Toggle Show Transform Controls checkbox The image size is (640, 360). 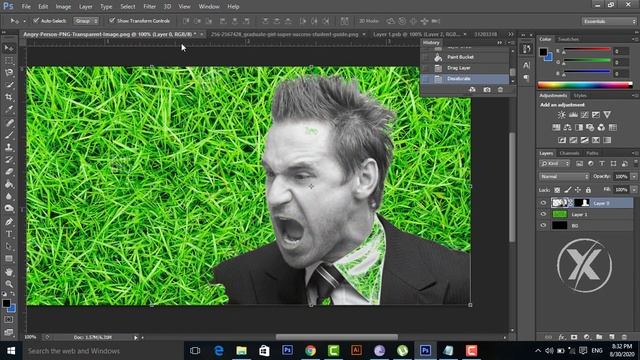coord(111,20)
